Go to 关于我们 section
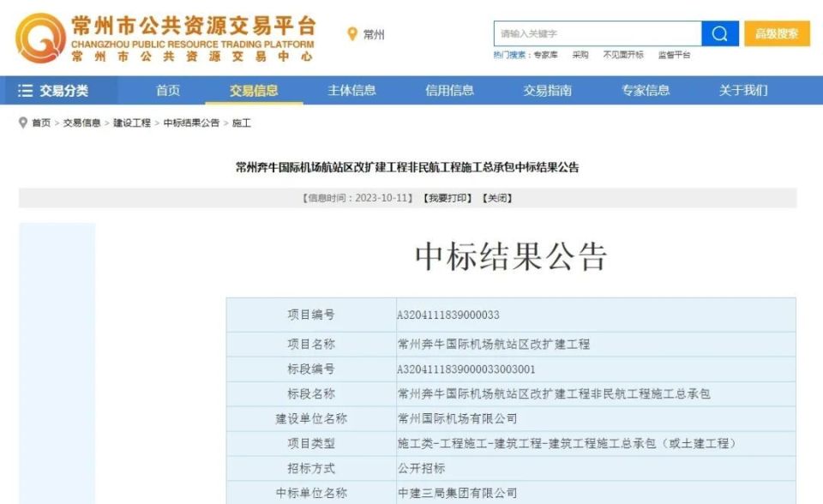 coord(742,89)
